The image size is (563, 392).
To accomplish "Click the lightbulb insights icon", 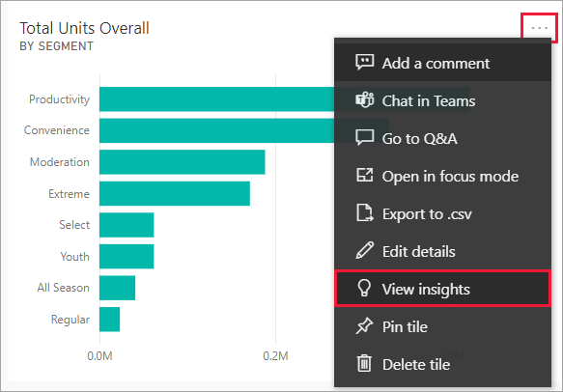I will pos(364,289).
